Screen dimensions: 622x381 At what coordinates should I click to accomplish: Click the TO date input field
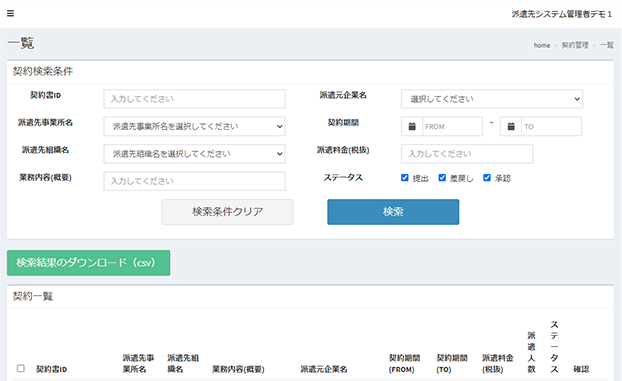coord(551,127)
